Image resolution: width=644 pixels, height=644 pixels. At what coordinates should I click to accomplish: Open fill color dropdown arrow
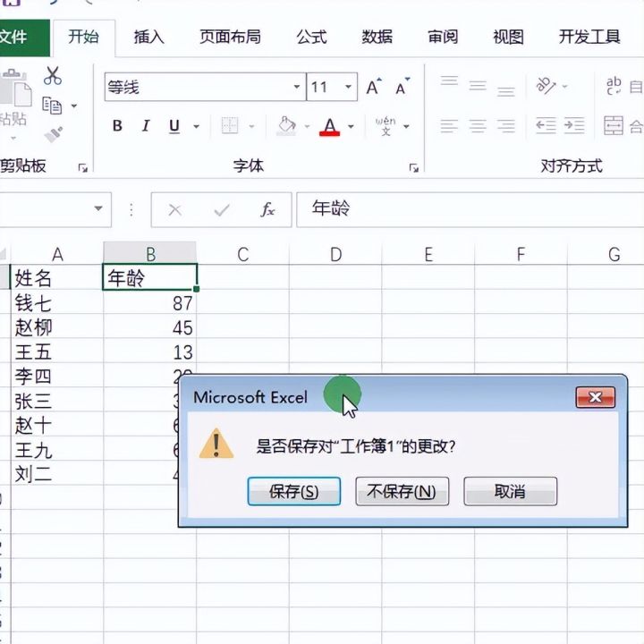(x=307, y=126)
